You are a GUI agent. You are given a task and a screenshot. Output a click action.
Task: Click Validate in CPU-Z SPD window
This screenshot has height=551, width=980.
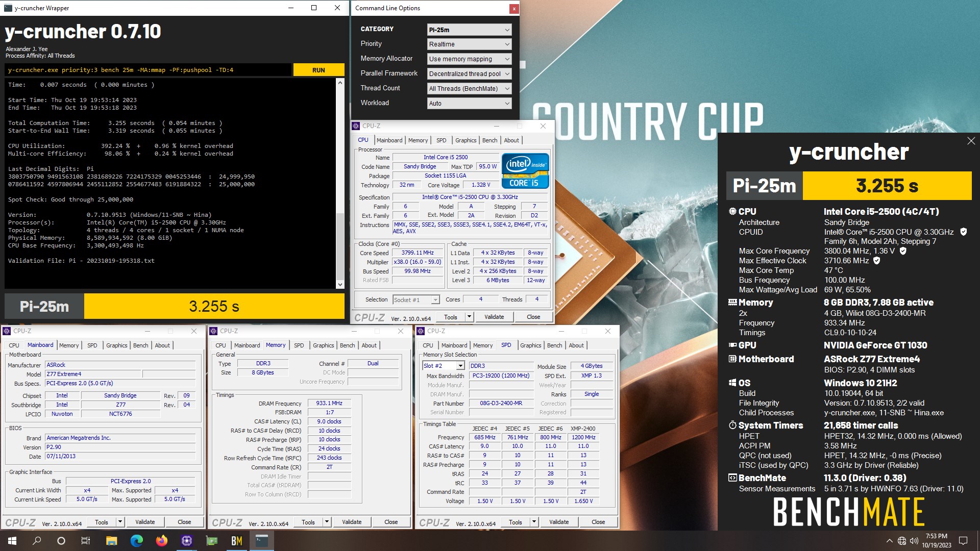pos(559,522)
